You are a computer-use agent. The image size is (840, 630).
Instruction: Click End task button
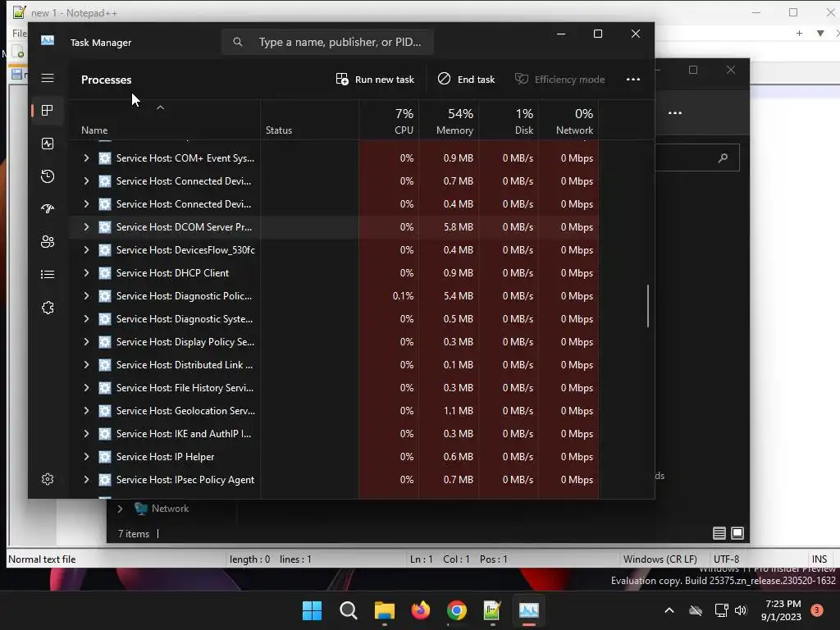(x=466, y=80)
